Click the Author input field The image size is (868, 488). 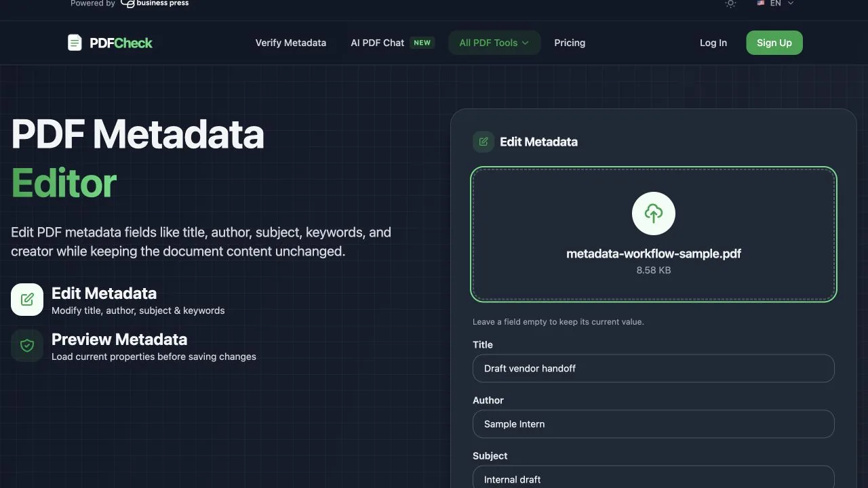654,424
